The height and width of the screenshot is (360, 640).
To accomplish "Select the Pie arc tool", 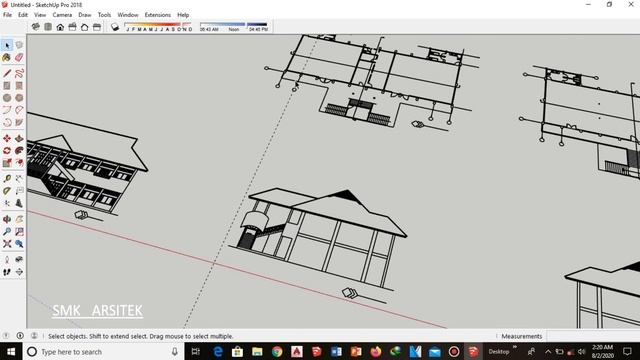I will 19,122.
